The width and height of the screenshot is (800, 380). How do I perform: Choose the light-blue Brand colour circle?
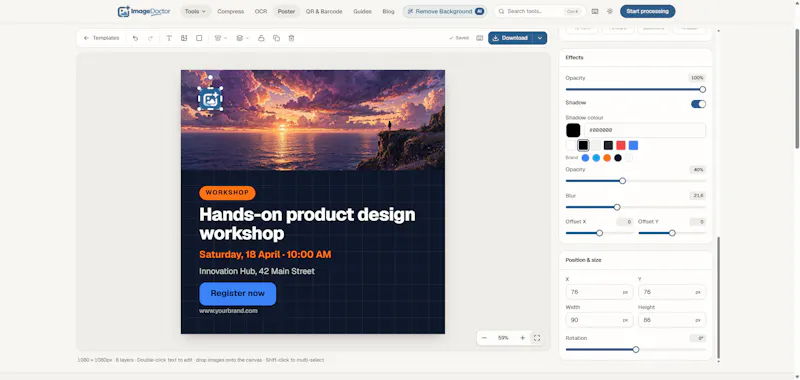tap(596, 158)
